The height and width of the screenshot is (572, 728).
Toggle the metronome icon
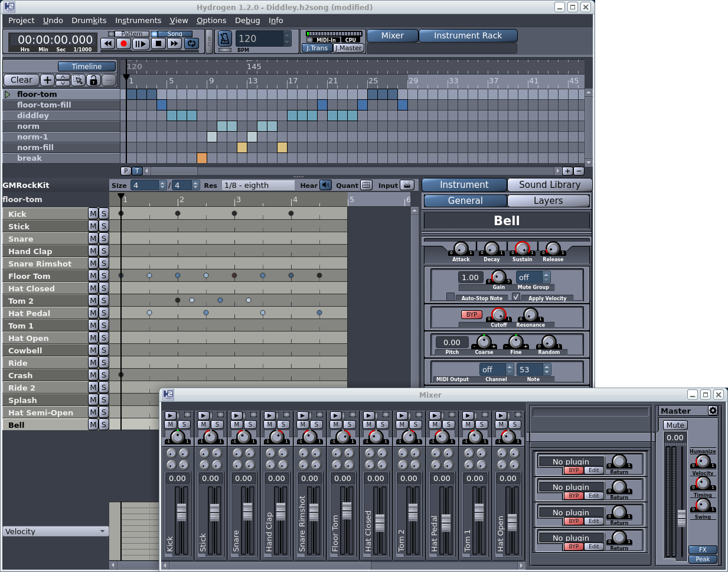[x=225, y=39]
